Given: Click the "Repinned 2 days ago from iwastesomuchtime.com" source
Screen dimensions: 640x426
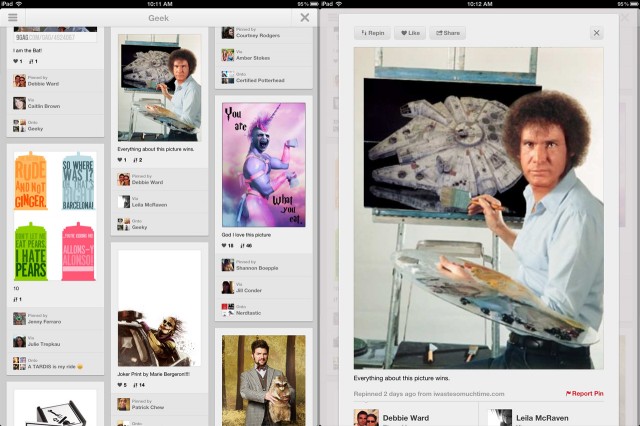Looking at the screenshot, I should click(x=429, y=394).
